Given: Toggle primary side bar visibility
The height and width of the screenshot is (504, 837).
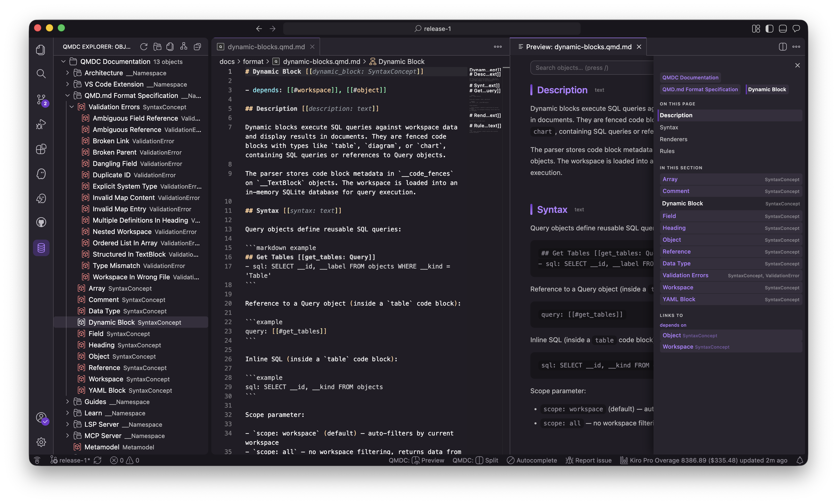Looking at the screenshot, I should click(x=769, y=29).
